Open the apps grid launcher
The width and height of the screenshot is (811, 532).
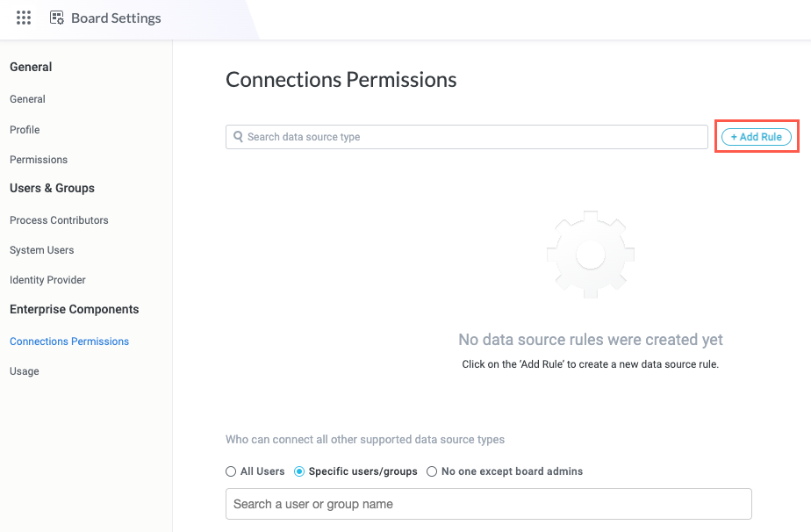pos(24,18)
